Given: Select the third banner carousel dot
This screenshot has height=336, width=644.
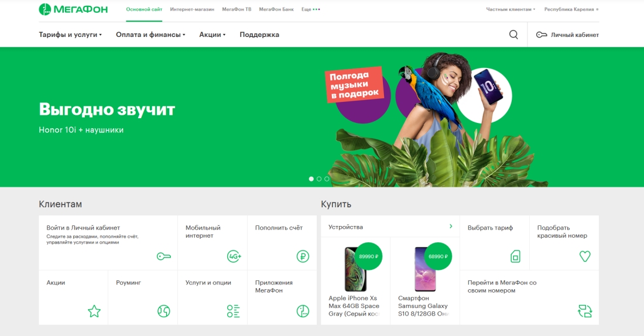Looking at the screenshot, I should (327, 179).
